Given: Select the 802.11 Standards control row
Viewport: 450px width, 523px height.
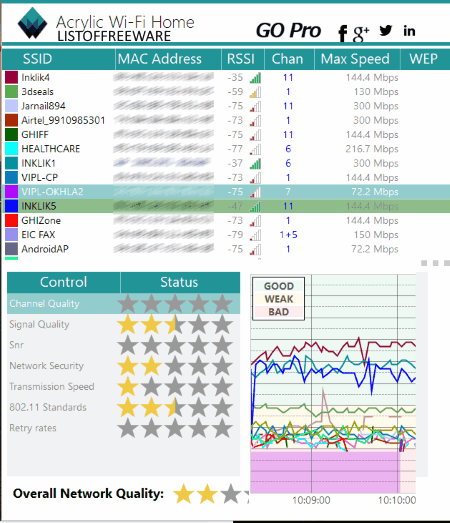Looking at the screenshot, I should click(x=123, y=407).
